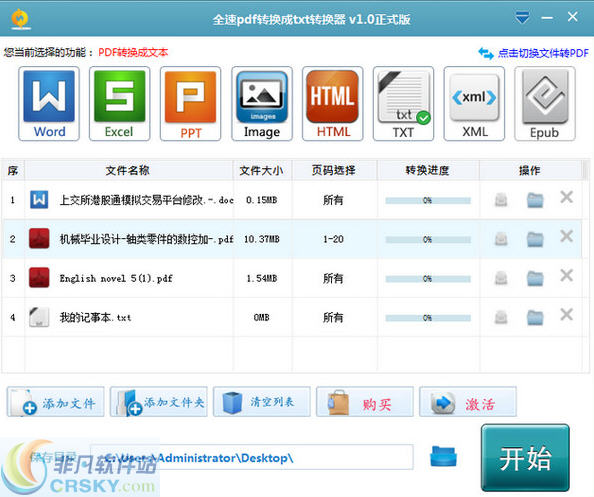Click progress bar of row 1 doc
The width and height of the screenshot is (594, 497).
click(428, 200)
